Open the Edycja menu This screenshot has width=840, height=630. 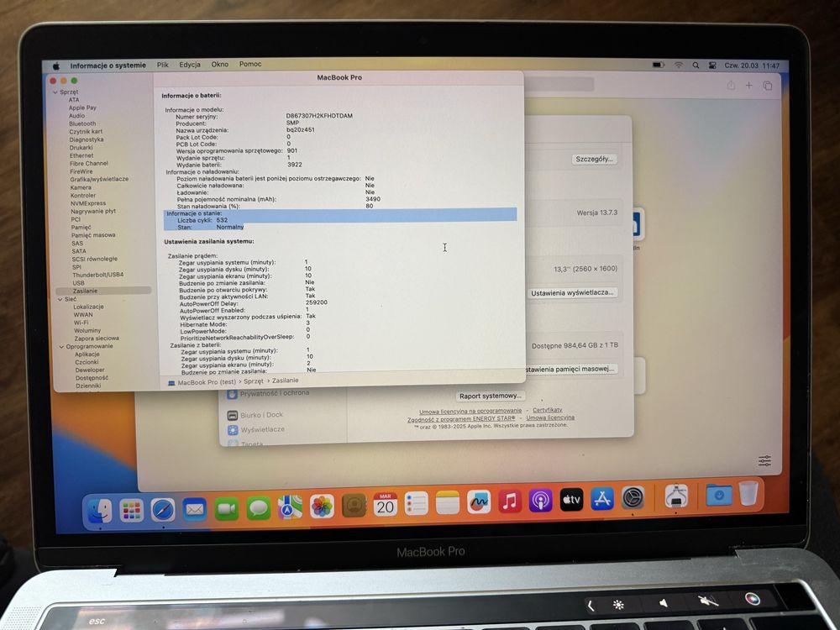pyautogui.click(x=190, y=65)
